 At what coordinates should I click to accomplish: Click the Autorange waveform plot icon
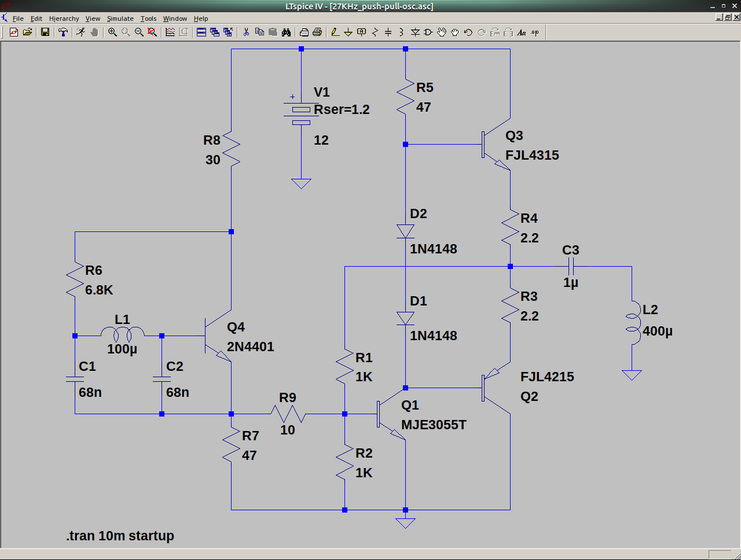point(170,32)
